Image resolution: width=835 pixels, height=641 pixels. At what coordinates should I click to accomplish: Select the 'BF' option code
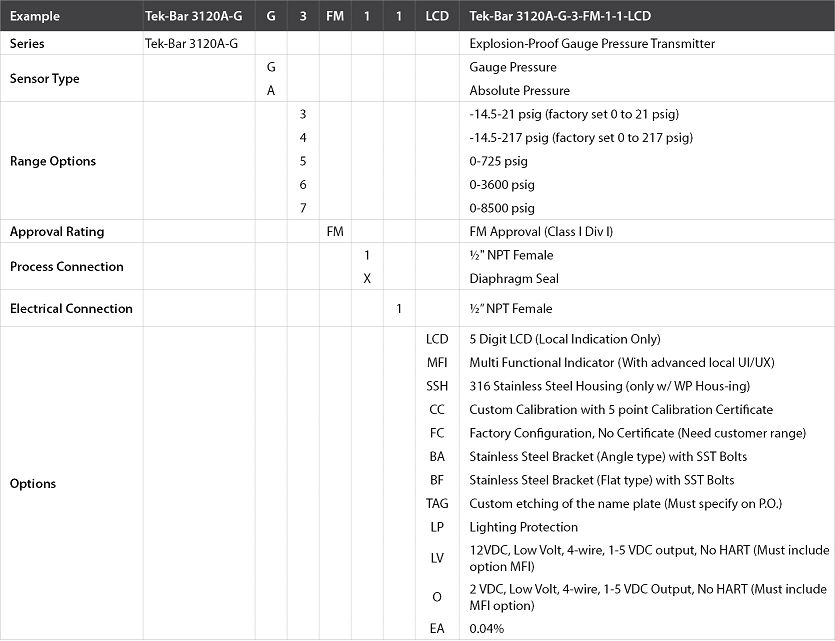pos(437,480)
